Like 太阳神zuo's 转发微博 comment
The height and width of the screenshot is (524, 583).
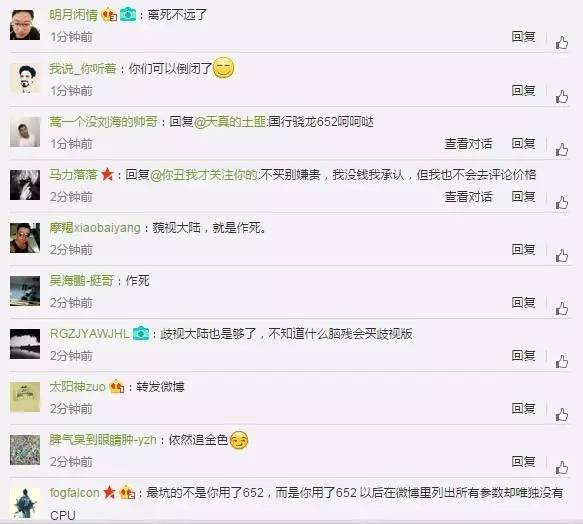(562, 415)
